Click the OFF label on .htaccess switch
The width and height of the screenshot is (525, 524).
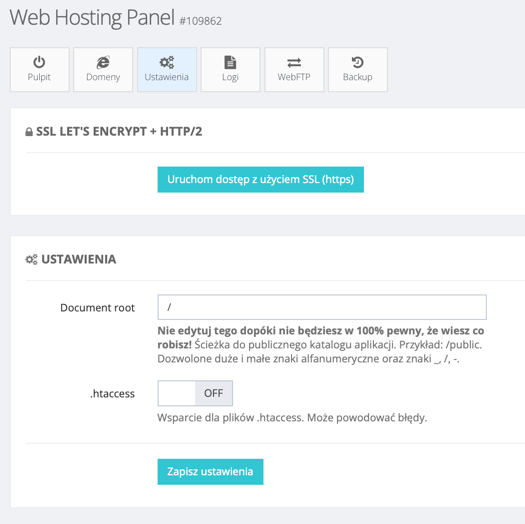pyautogui.click(x=214, y=393)
